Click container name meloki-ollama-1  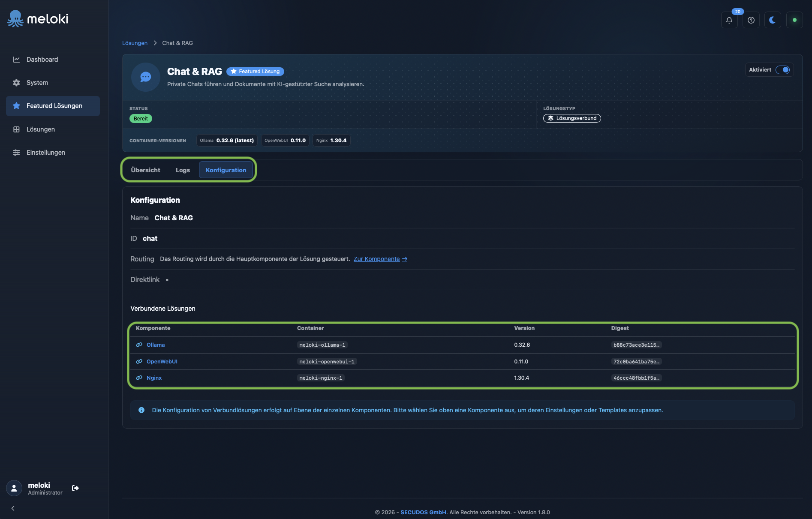click(x=322, y=345)
